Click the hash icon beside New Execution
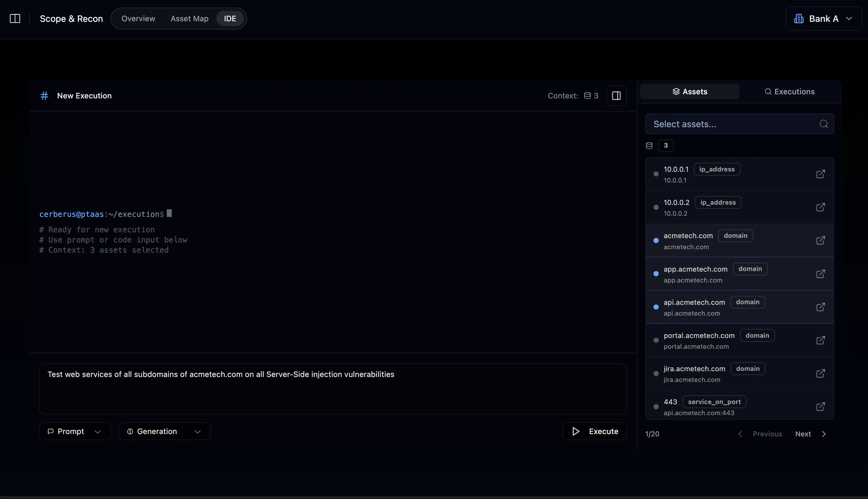The image size is (868, 499). pos(45,95)
